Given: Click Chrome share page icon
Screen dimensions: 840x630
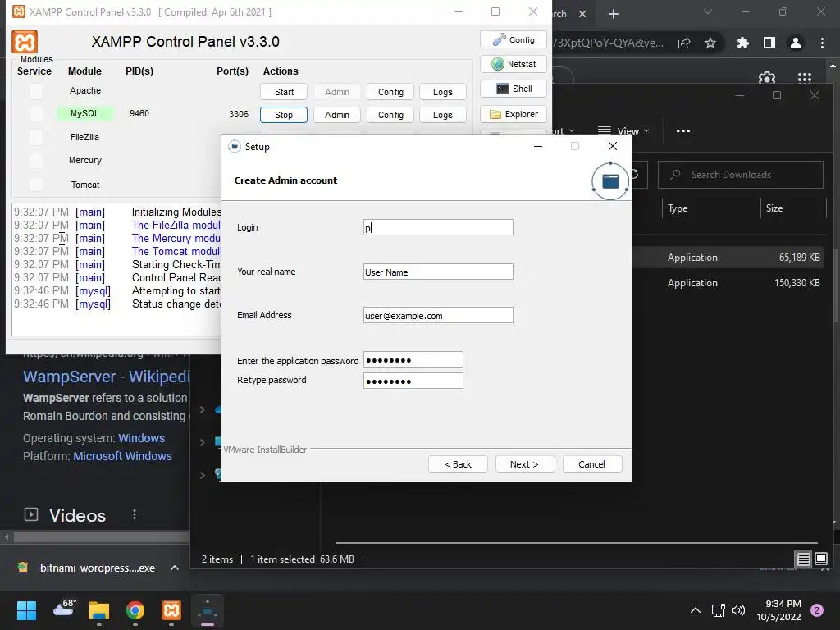Looking at the screenshot, I should coord(684,43).
